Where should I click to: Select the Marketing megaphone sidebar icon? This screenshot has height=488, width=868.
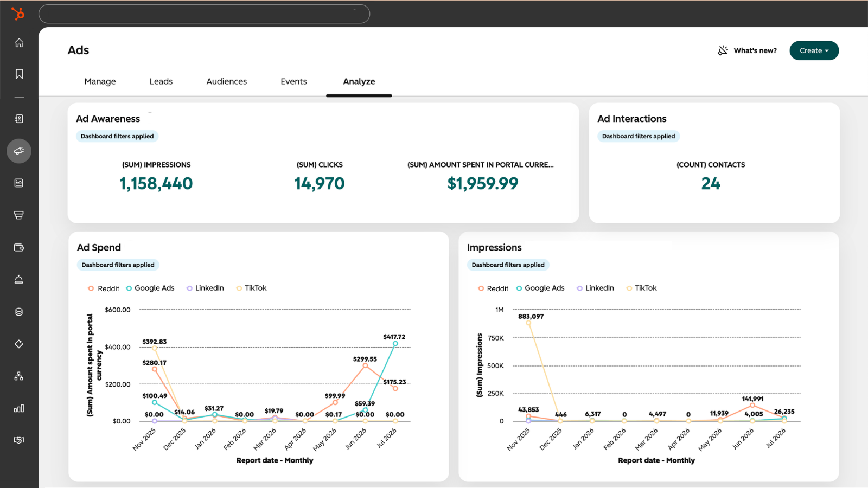click(19, 151)
